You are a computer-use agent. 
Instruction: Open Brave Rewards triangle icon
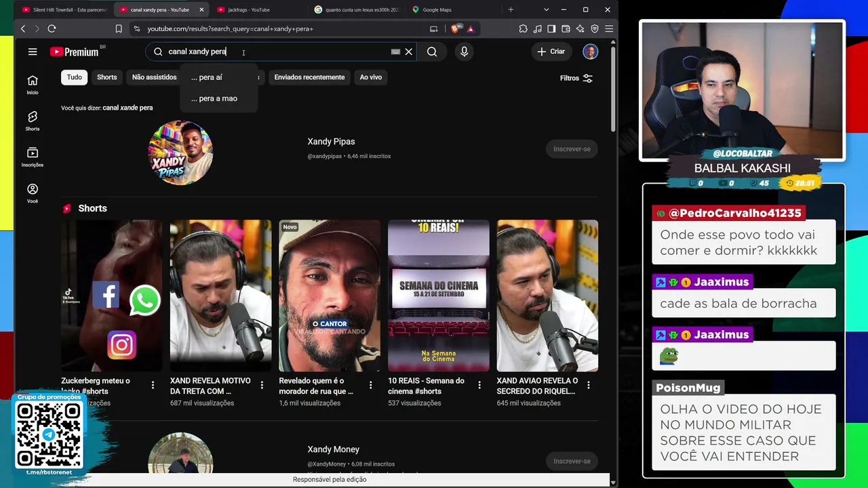pyautogui.click(x=471, y=28)
